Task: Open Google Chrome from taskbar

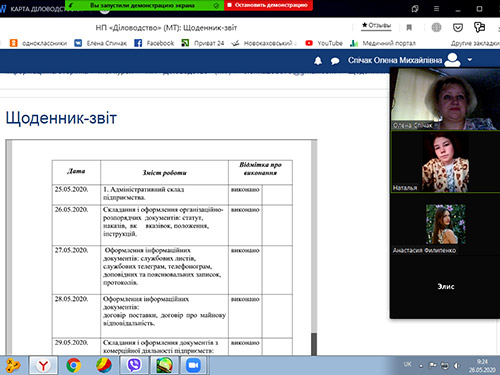Action: [x=74, y=365]
